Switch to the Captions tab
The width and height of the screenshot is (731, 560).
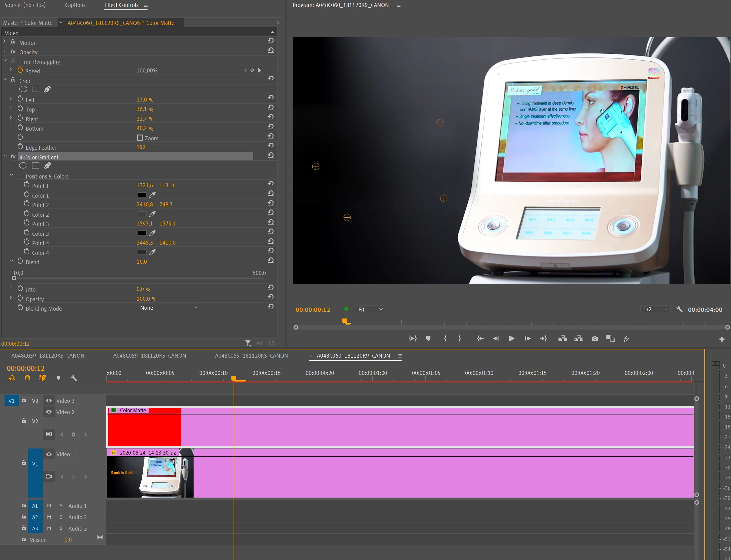75,5
